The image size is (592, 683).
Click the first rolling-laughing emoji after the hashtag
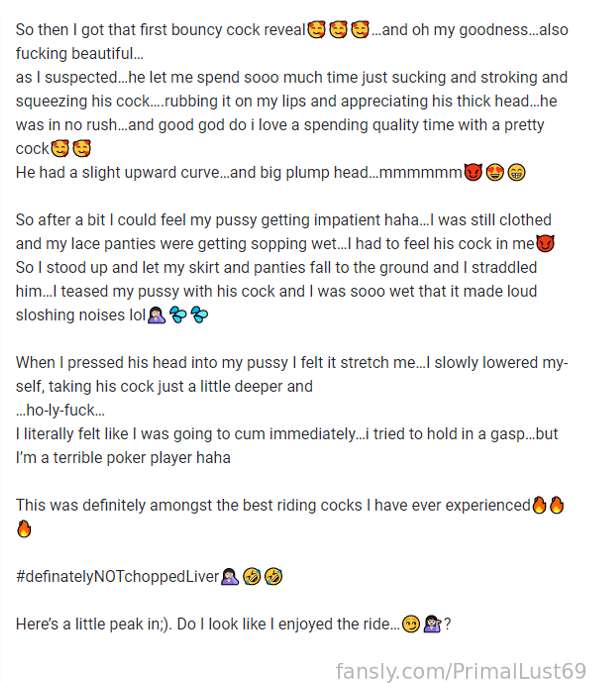pos(252,577)
